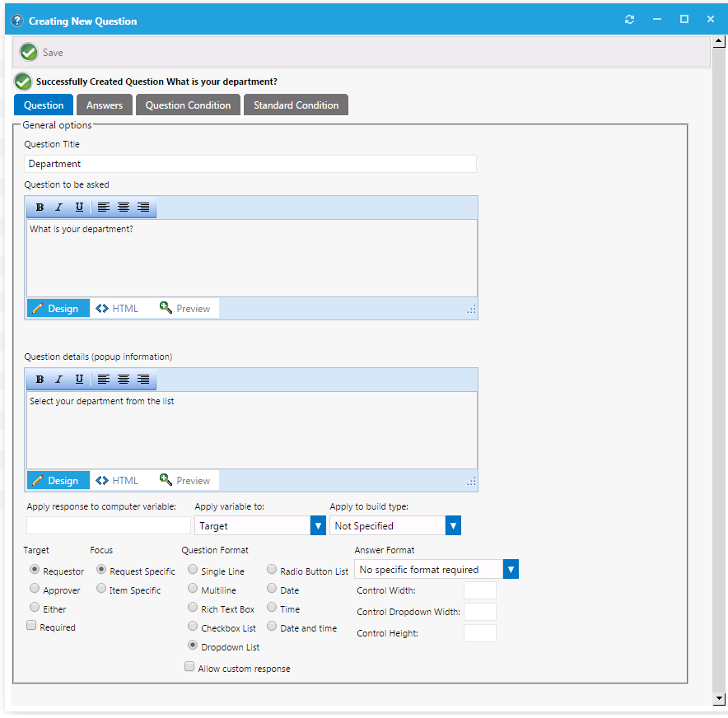
Task: Open the Apply variable to dropdown
Action: click(x=318, y=525)
